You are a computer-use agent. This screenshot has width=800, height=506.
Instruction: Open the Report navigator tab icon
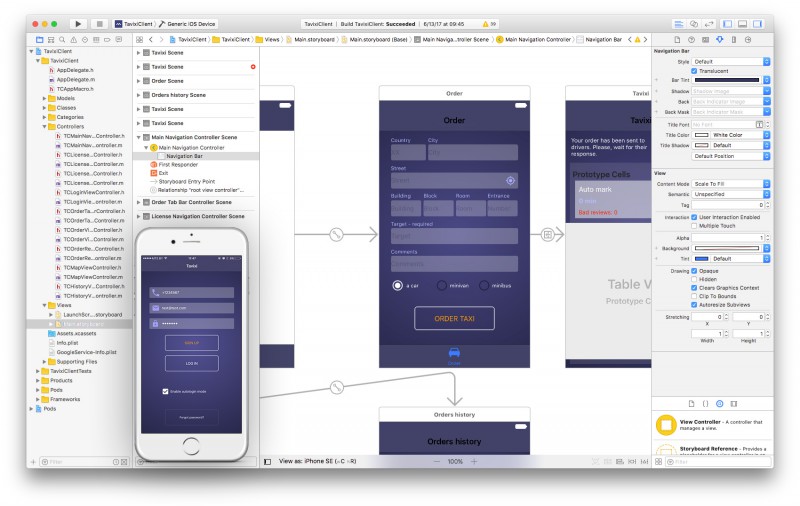click(118, 39)
